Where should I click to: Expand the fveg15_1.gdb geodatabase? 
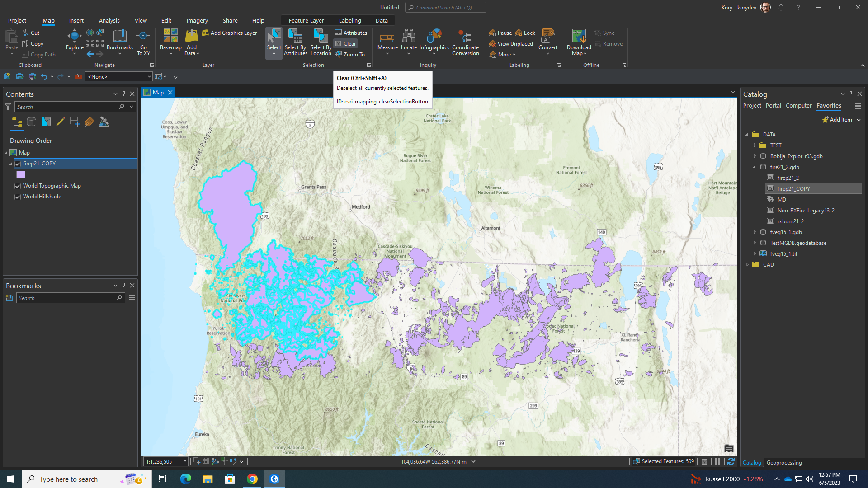(x=754, y=232)
